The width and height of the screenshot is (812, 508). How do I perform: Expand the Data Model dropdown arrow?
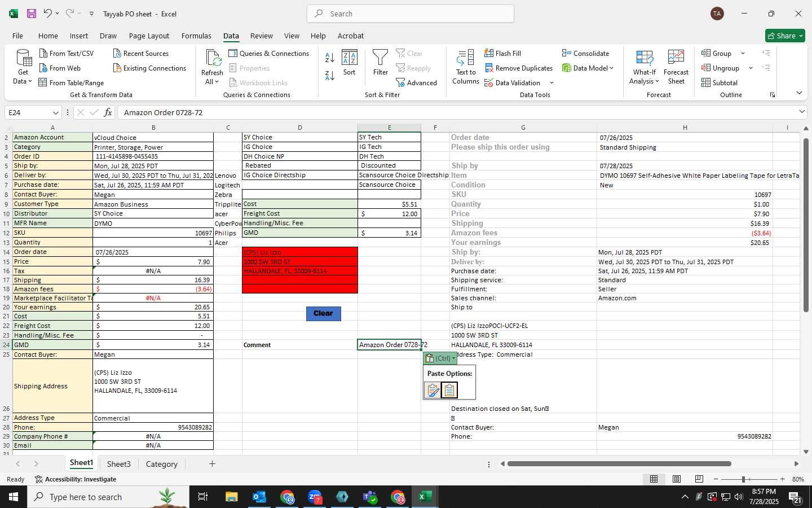[611, 68]
